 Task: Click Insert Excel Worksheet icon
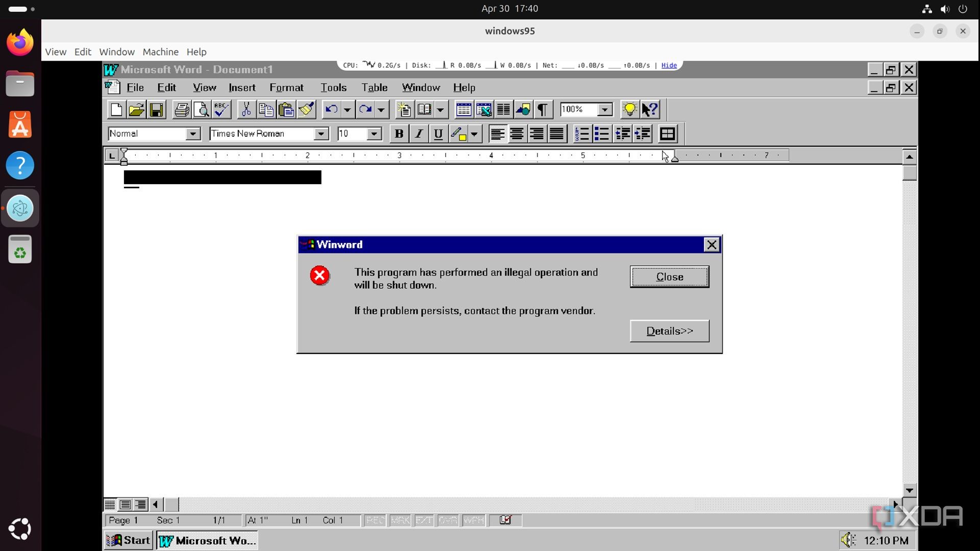[x=483, y=110]
